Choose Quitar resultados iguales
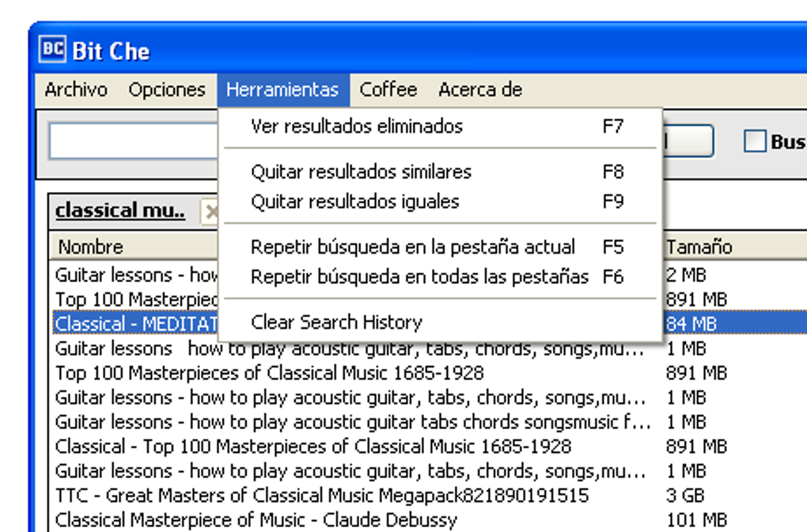The width and height of the screenshot is (807, 532). tap(440, 202)
